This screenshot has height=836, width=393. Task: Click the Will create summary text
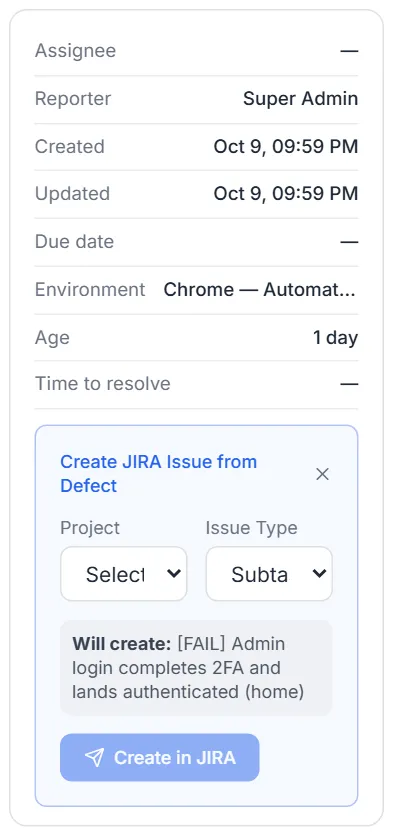click(188, 668)
